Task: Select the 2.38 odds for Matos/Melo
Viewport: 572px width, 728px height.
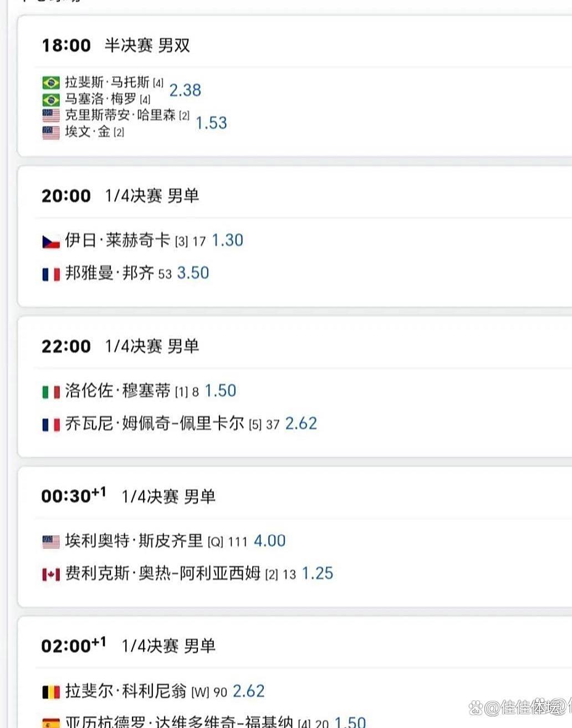Action: 185,90
